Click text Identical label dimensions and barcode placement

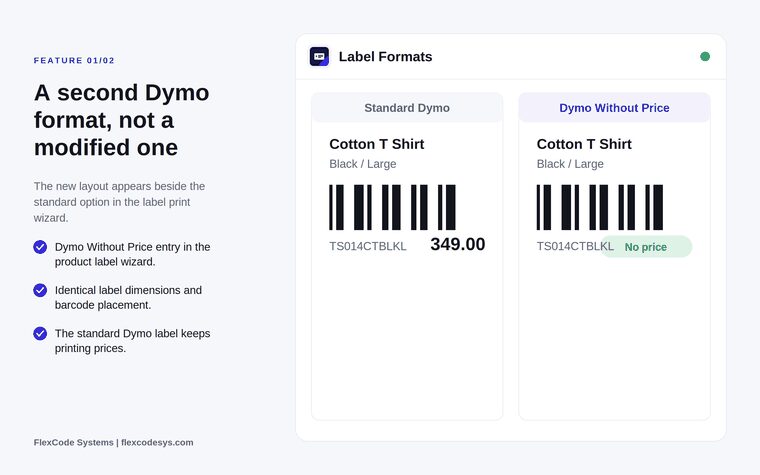click(x=128, y=298)
